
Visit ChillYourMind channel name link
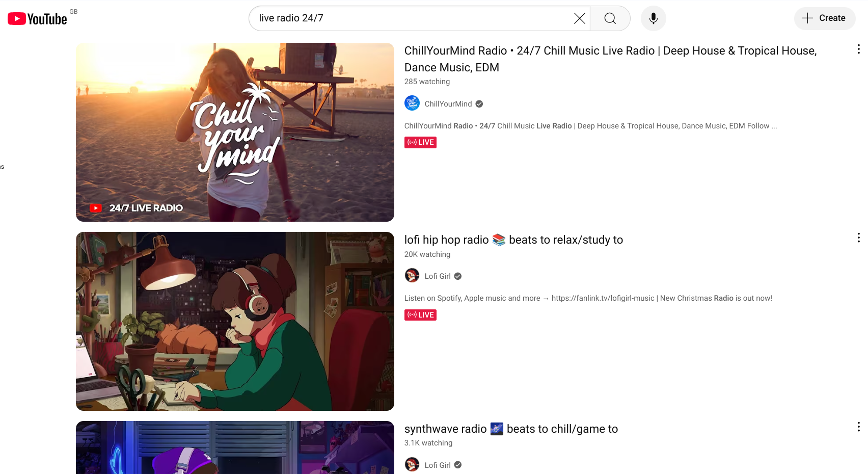click(x=448, y=104)
